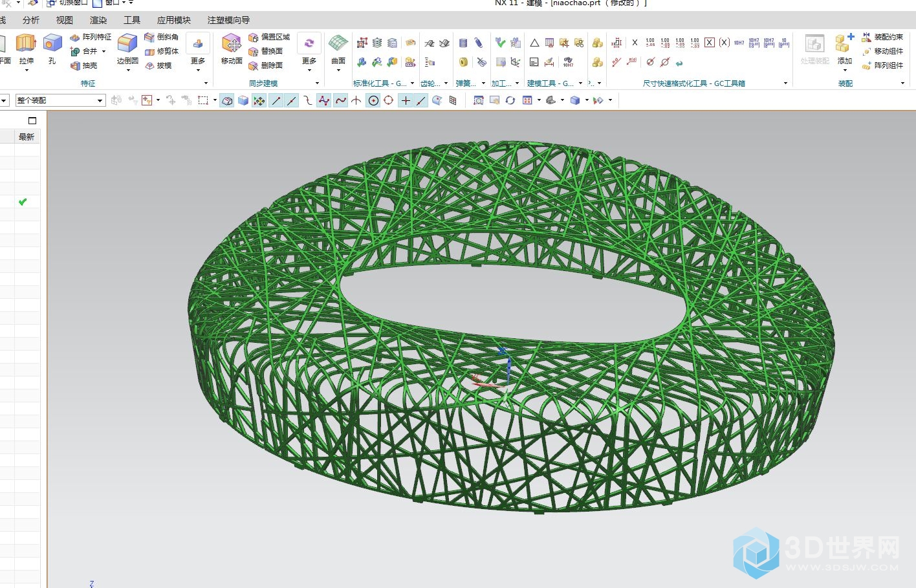This screenshot has height=588, width=916.
Task: Click the green checkmark icon in 加工 group
Action: tap(500, 43)
